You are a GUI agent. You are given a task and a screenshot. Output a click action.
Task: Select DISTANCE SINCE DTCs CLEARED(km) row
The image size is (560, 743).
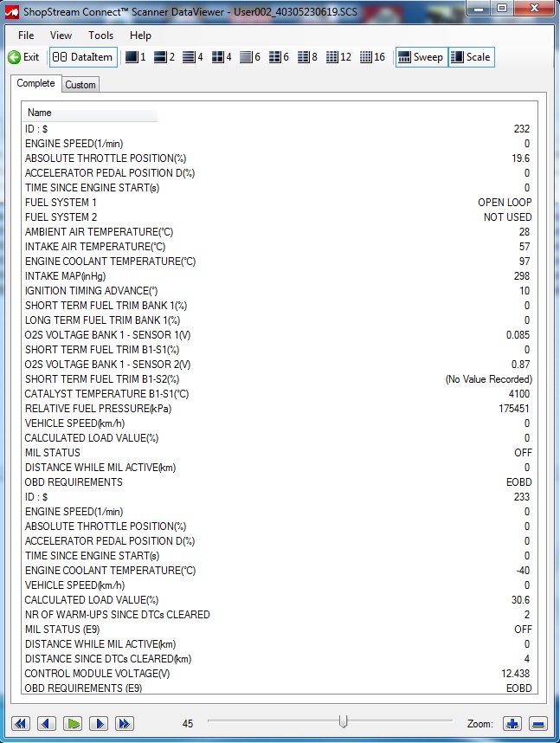tap(280, 659)
